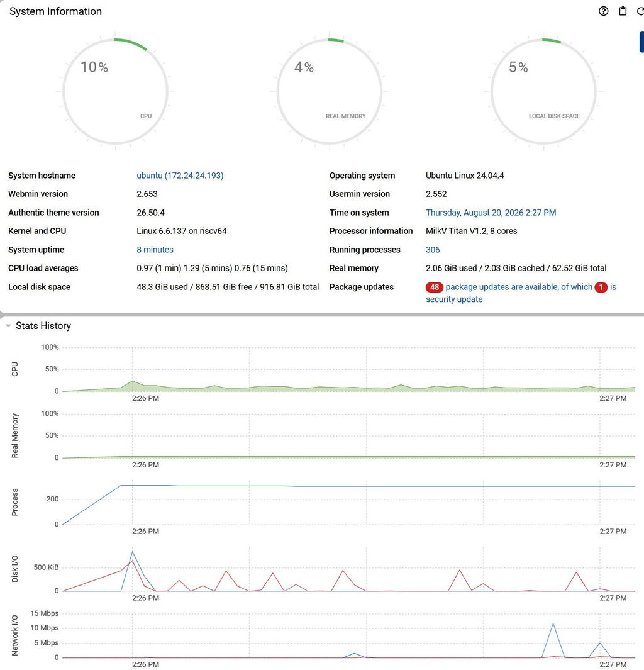Click the refresh icon at top right
The width and height of the screenshot is (644, 670).
(x=641, y=11)
